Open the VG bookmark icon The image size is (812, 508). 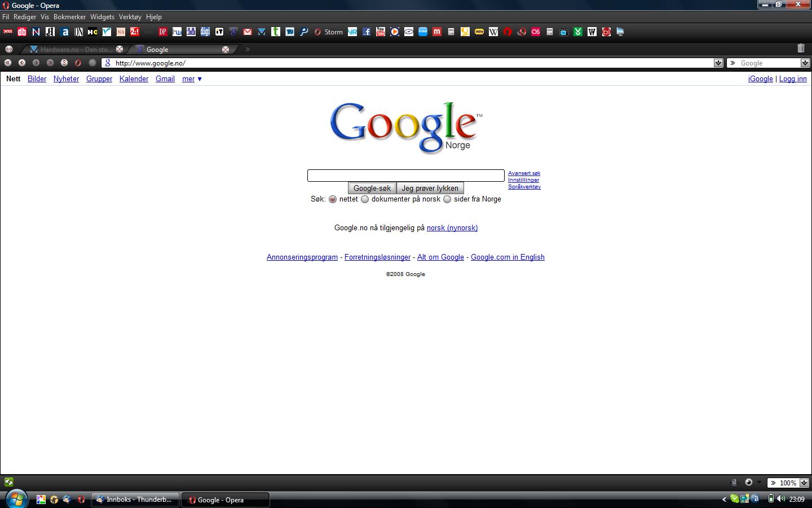click(x=8, y=32)
